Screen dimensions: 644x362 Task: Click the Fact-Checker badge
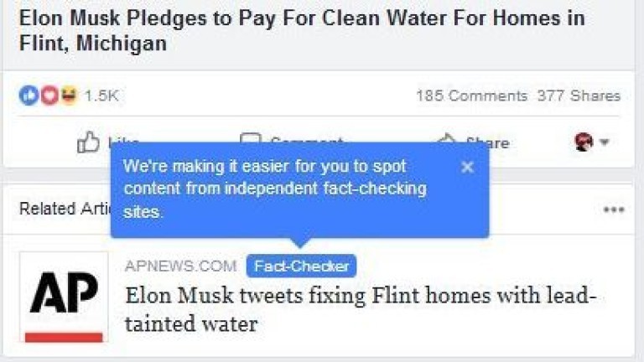(302, 266)
